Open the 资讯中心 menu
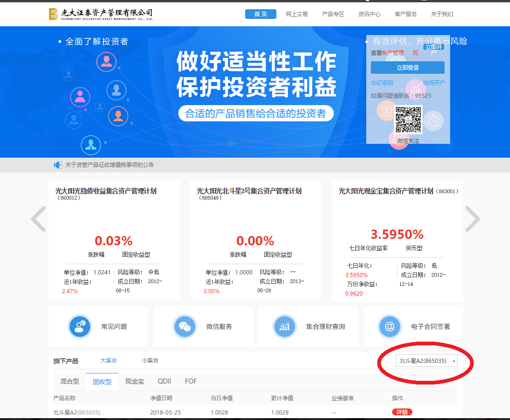The image size is (510, 420). 369,14
